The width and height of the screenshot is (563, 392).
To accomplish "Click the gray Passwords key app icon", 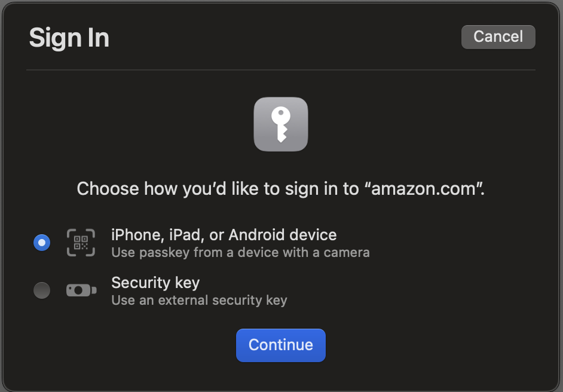I will coord(281,124).
